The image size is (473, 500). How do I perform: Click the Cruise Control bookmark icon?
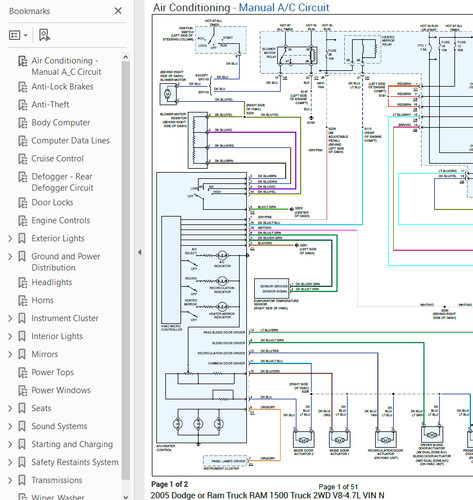pyautogui.click(x=23, y=159)
